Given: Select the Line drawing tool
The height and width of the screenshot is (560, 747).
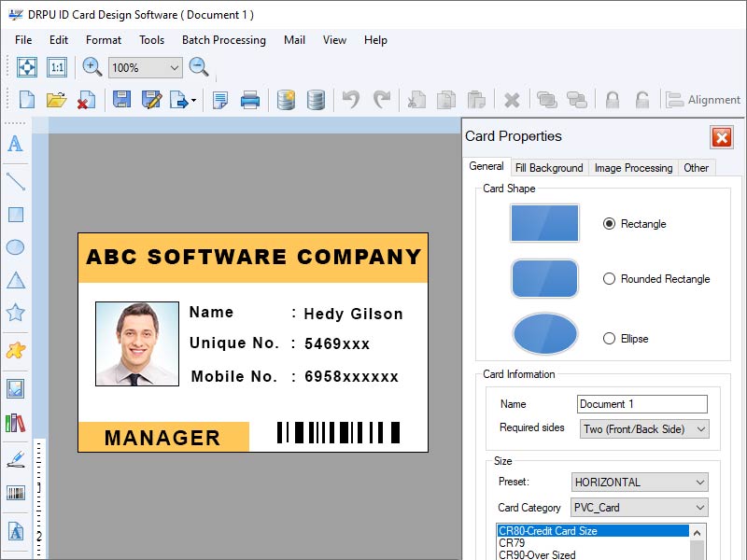Looking at the screenshot, I should pos(14,180).
